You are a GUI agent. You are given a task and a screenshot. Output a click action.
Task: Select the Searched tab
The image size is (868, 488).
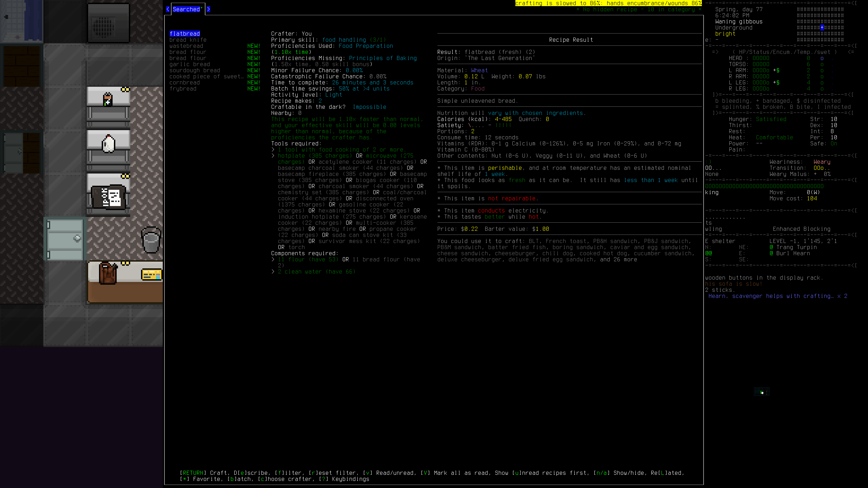[186, 9]
